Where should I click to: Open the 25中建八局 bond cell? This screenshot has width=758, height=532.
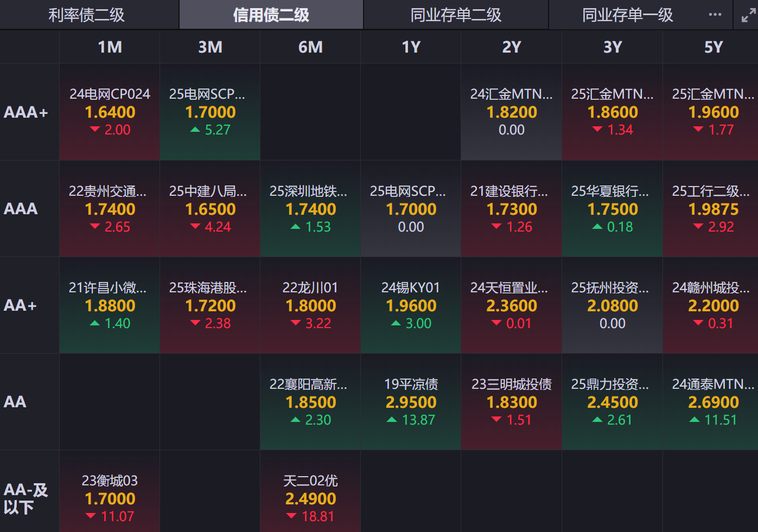210,209
